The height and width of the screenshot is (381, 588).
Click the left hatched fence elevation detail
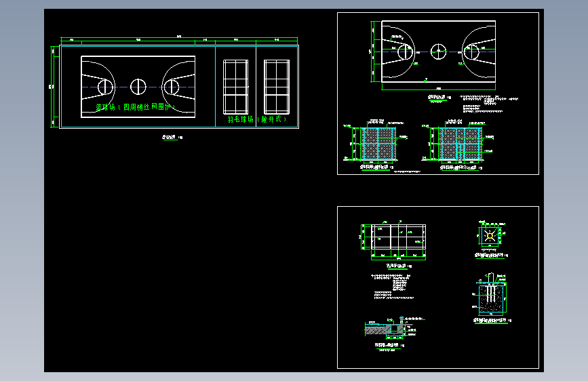point(378,143)
